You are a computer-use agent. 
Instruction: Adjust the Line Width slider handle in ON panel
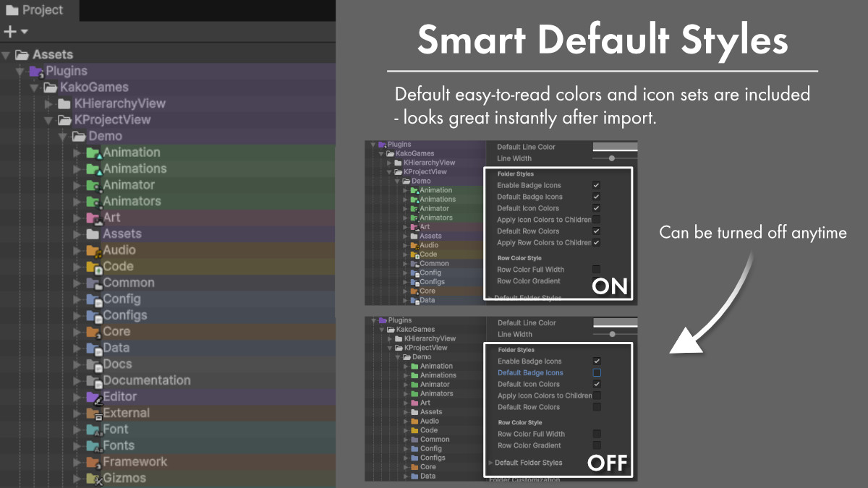[x=612, y=158]
